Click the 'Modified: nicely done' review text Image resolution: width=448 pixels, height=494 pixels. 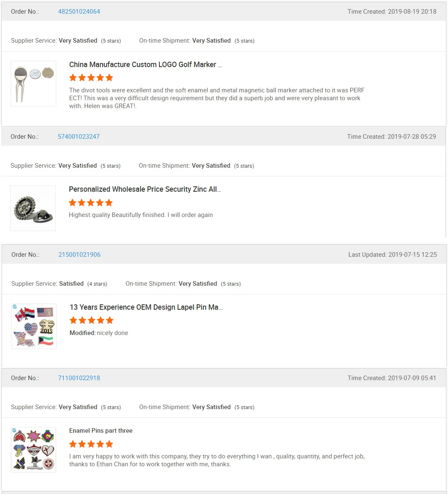99,333
